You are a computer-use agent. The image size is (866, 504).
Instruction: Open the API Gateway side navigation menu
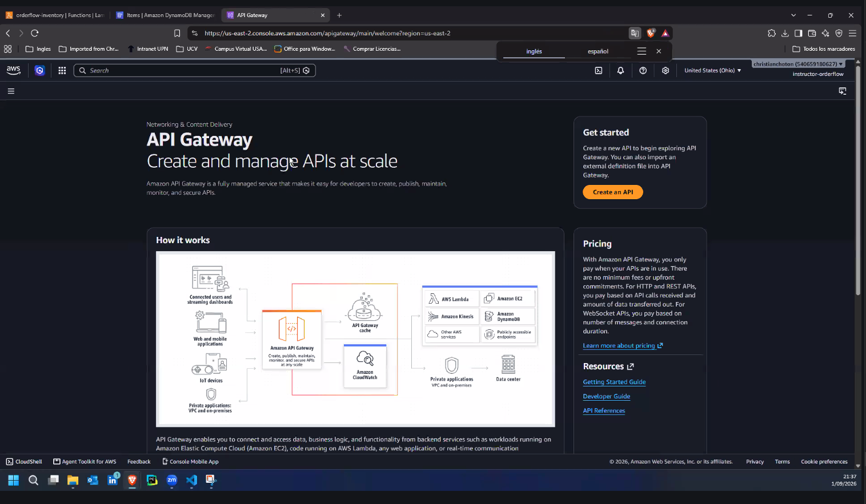click(11, 91)
